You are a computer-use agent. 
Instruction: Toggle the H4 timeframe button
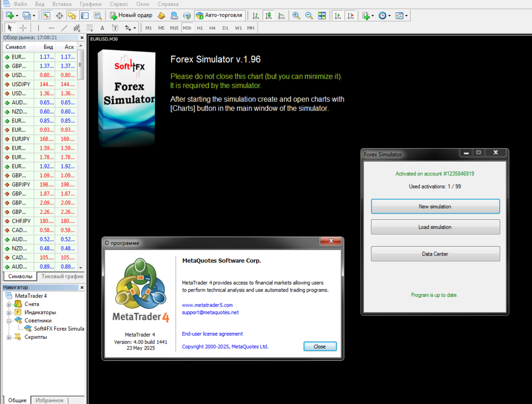(x=212, y=28)
